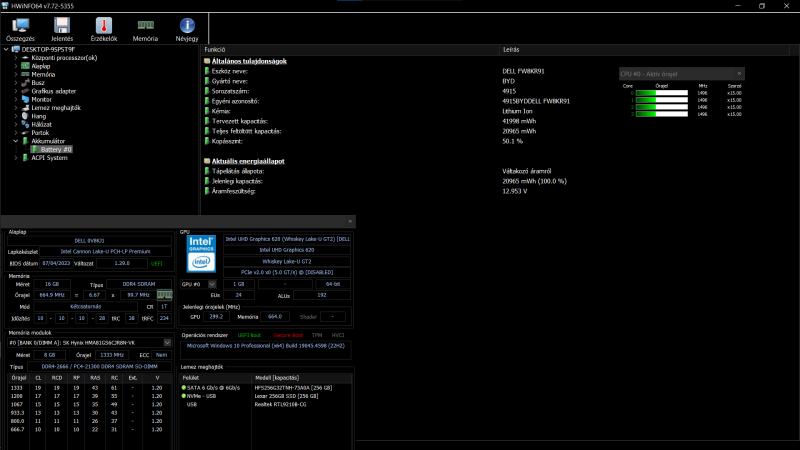The width and height of the screenshot is (800, 450).
Task: Select the Lemez meghajtók tree item
Action: [x=56, y=108]
